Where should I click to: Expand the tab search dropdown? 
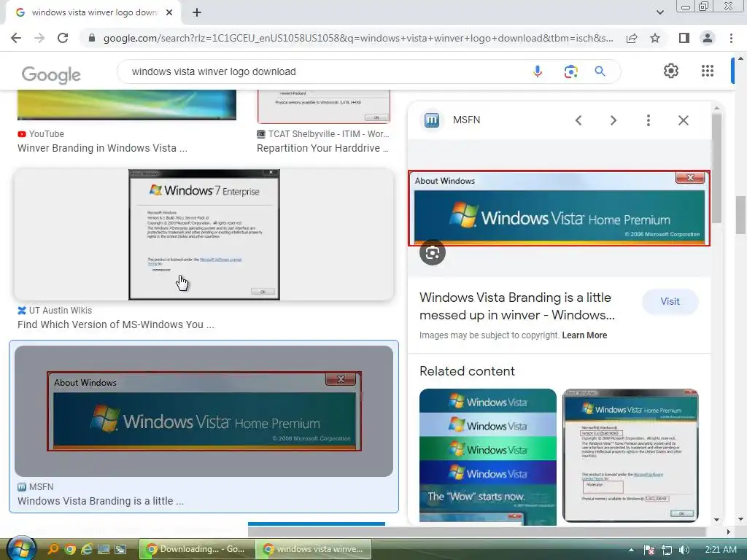pos(659,12)
